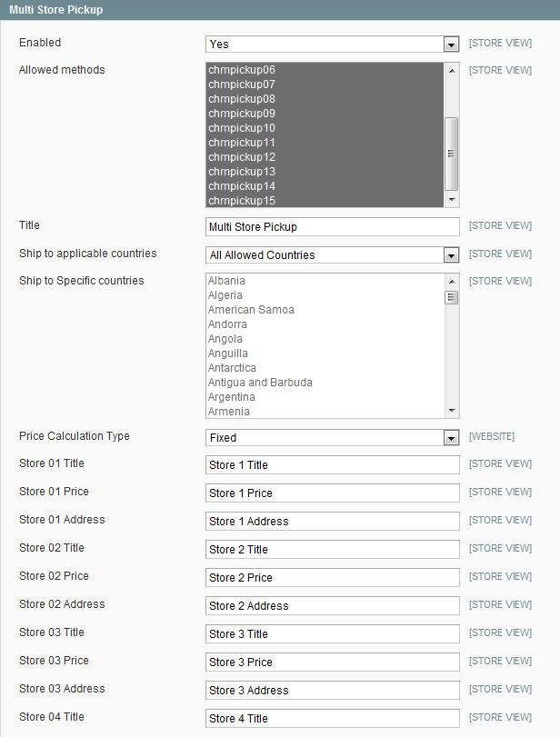
Task: Open the Enabled dropdown showing Yes
Action: pos(333,45)
